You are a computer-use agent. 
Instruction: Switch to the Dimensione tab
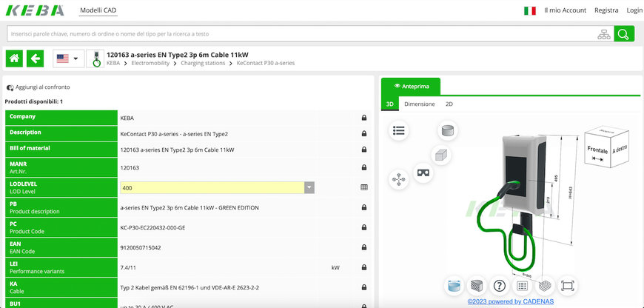pyautogui.click(x=419, y=104)
